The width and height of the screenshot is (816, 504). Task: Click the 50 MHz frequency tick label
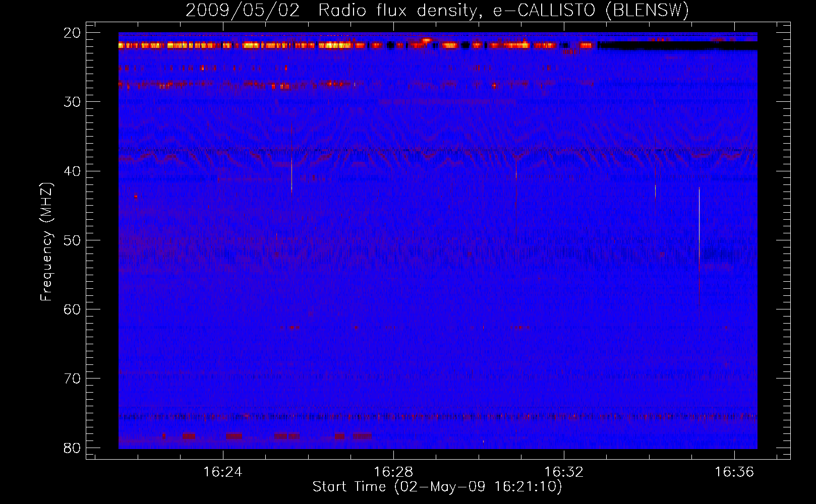click(73, 240)
